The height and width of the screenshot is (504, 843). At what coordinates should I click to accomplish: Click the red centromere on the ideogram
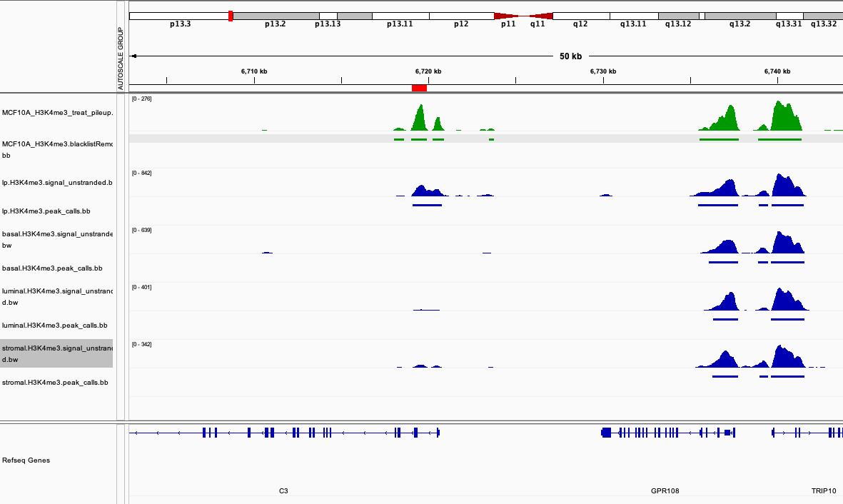(x=523, y=16)
